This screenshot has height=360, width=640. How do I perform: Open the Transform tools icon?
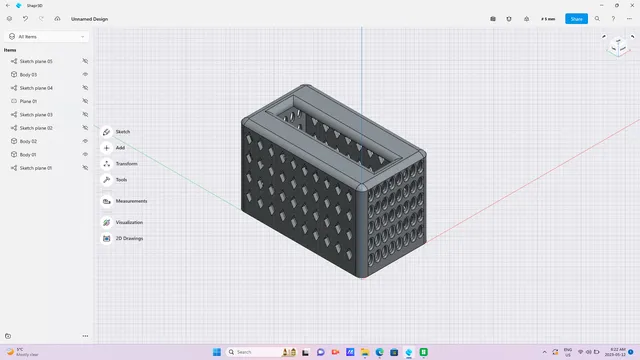coord(107,164)
